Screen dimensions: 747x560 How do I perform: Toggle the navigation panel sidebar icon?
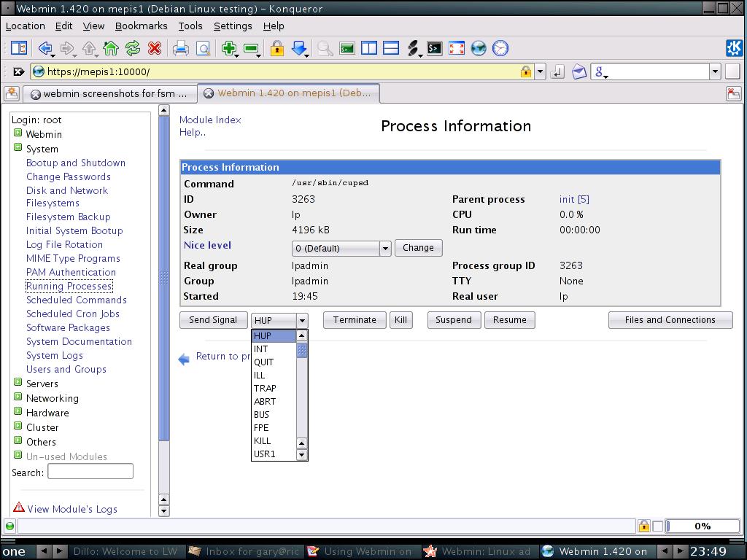click(19, 48)
